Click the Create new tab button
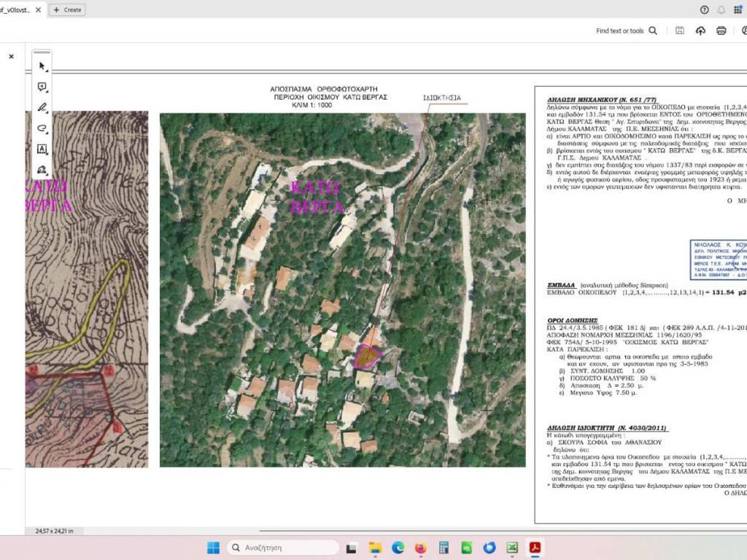Screen dimensions: 747x560 point(67,9)
